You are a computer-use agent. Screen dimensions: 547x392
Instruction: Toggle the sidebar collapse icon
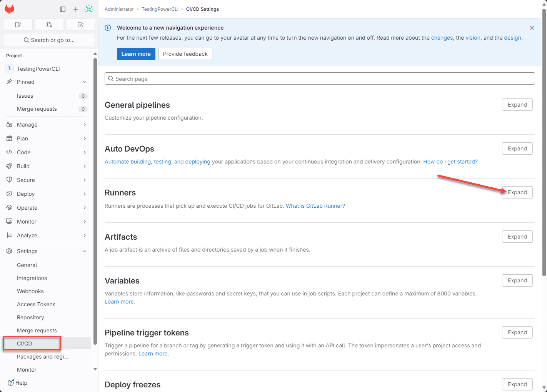pos(63,9)
